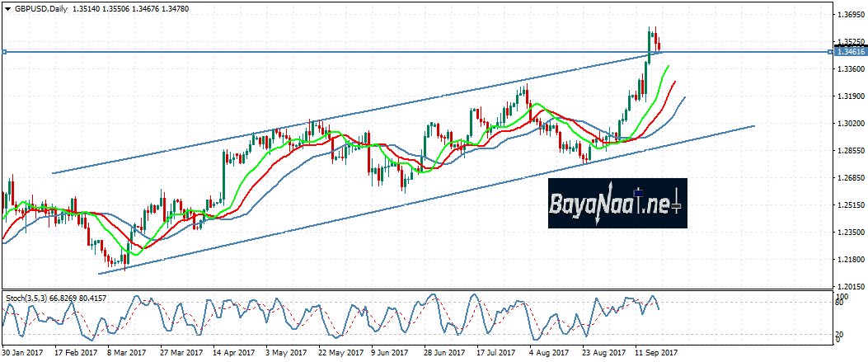Click the latest red candle above horizontal line

[659, 47]
